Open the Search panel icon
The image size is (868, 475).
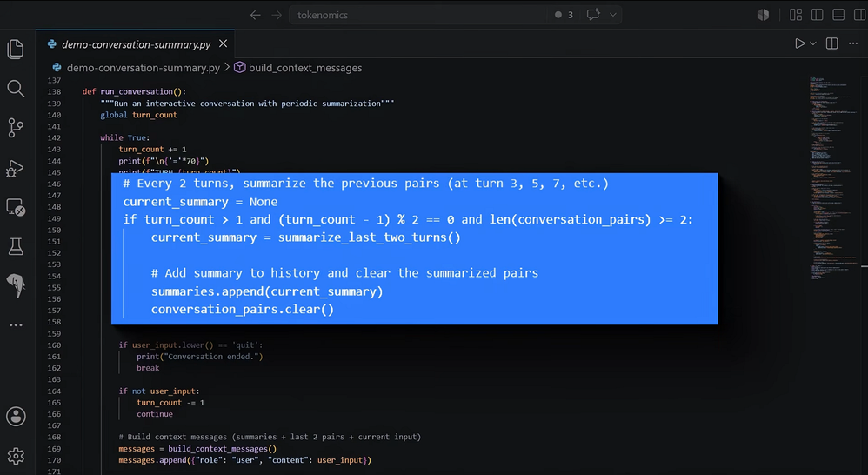pos(16,89)
